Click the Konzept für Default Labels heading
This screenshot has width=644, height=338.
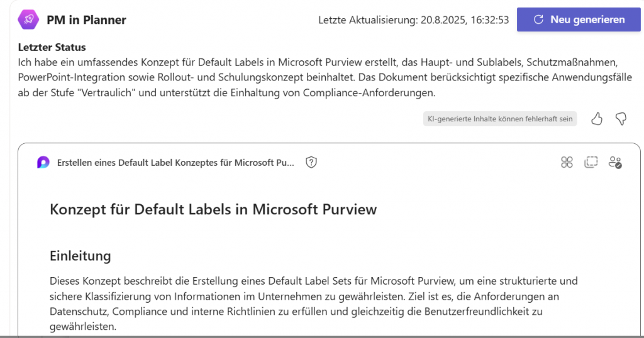tap(213, 209)
